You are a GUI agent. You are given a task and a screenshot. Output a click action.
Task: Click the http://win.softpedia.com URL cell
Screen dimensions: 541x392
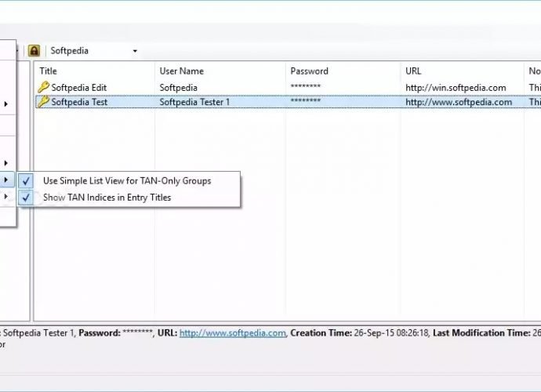point(456,88)
